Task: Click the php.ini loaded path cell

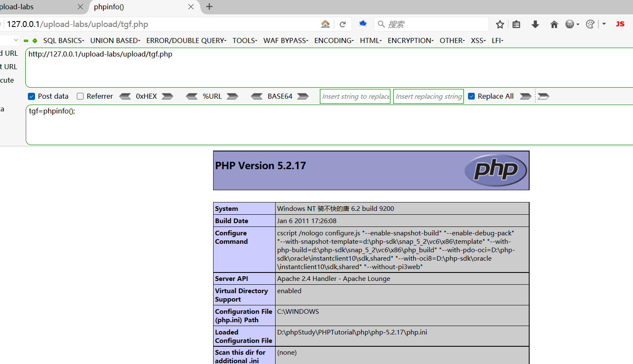Action: click(402, 336)
